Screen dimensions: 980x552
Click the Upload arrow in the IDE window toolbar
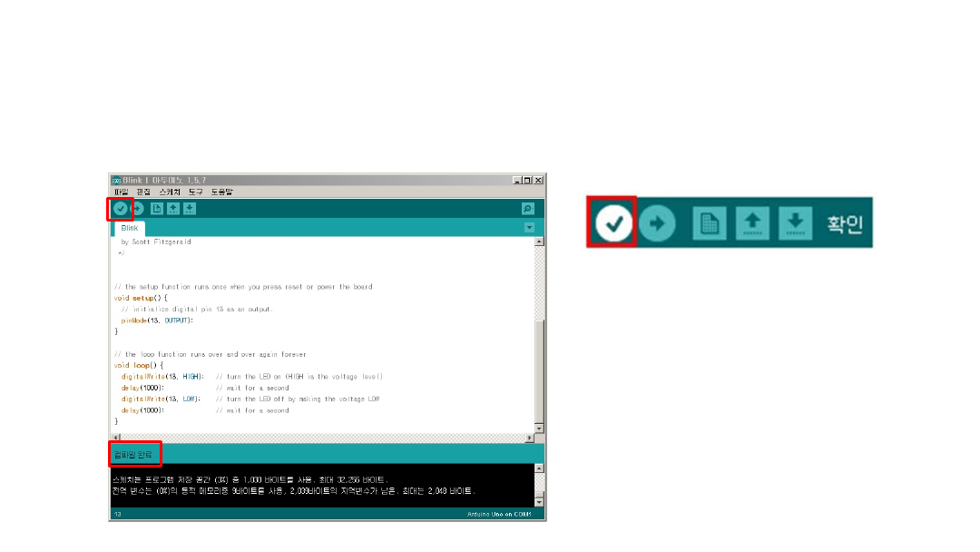[137, 209]
